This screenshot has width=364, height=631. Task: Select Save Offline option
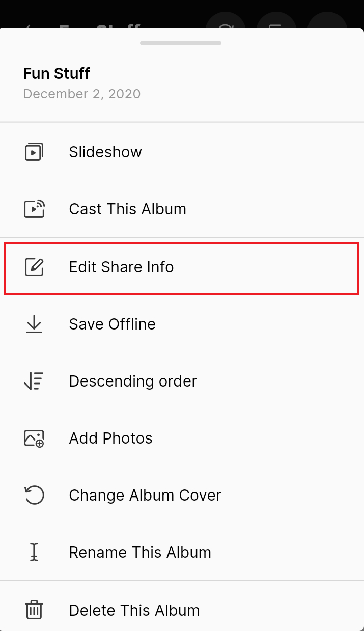point(182,324)
